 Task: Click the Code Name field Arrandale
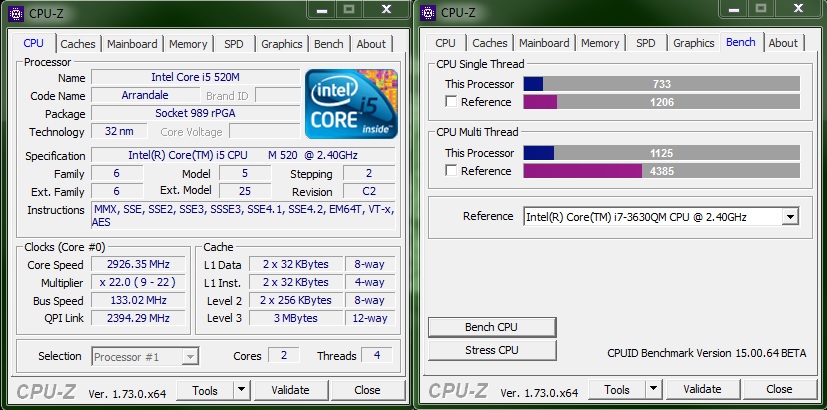coord(145,96)
